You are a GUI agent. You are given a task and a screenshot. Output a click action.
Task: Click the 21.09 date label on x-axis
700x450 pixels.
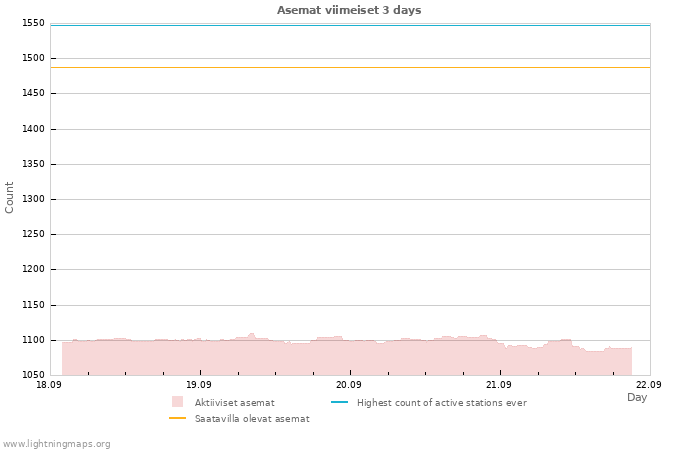pos(499,385)
